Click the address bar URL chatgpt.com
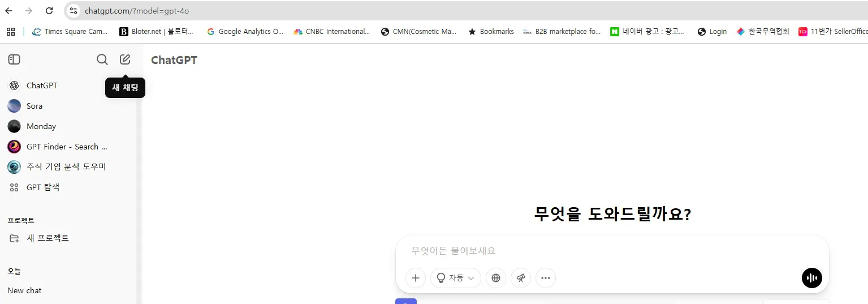Viewport: 868px width, 304px height. tap(136, 11)
